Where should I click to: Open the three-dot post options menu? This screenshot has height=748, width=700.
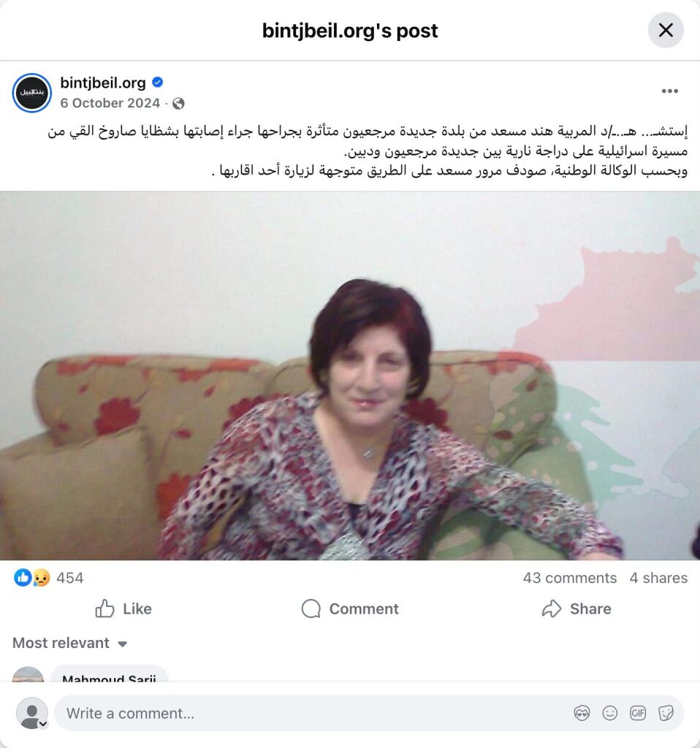[x=669, y=91]
